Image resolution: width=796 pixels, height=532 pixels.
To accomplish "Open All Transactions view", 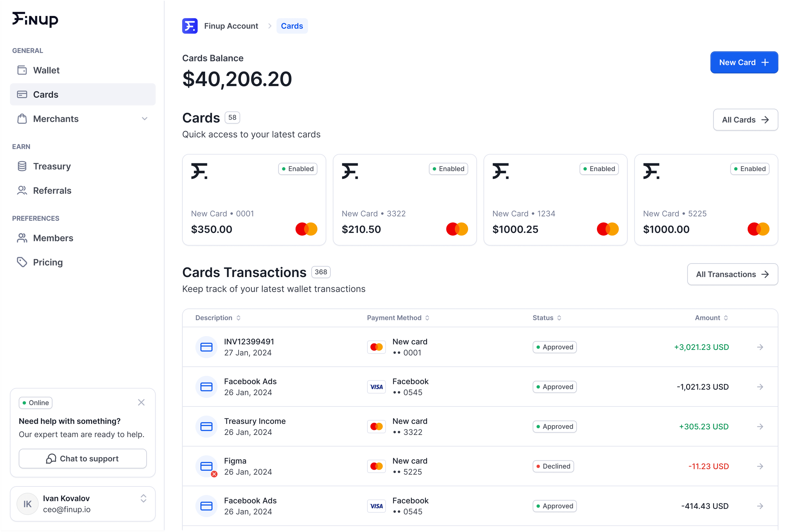I will point(732,274).
